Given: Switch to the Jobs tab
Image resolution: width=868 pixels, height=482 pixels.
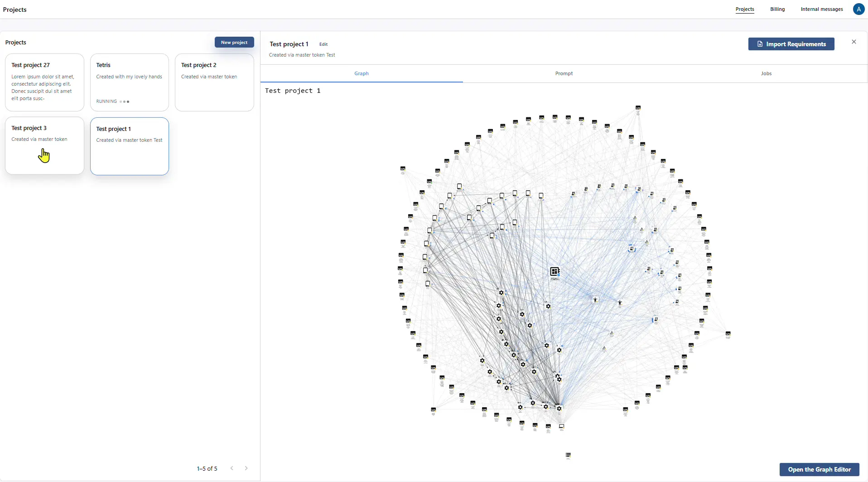Looking at the screenshot, I should pos(766,73).
